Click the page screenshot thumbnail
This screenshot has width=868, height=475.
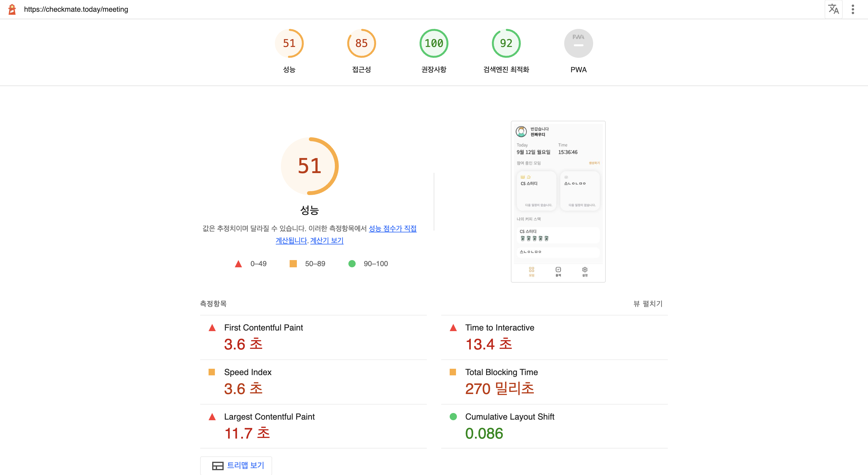click(558, 201)
